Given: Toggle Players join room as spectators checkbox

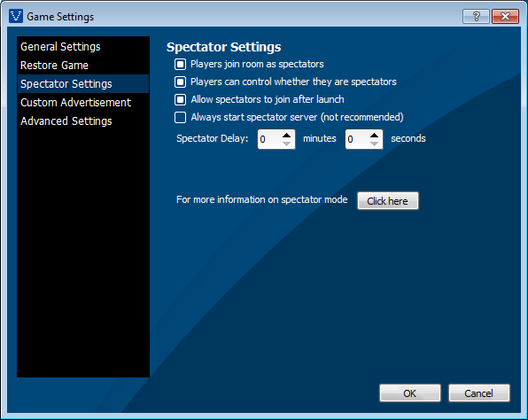Looking at the screenshot, I should [180, 64].
